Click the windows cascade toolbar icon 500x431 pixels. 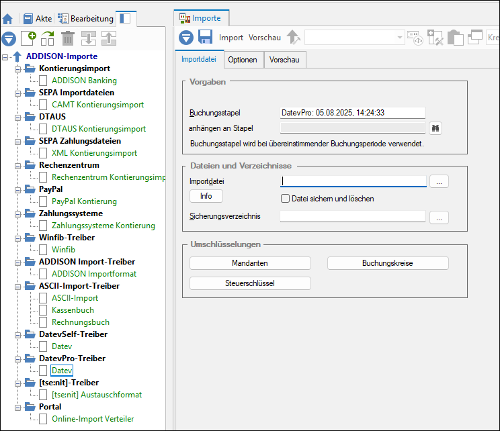tap(475, 37)
